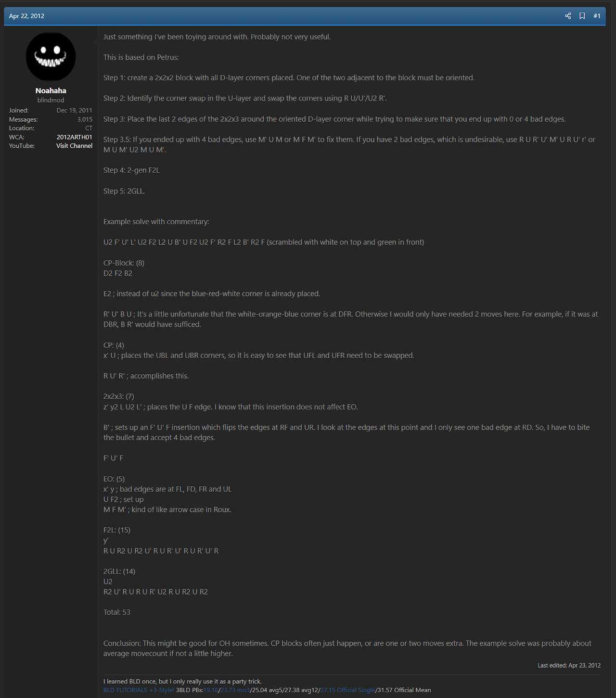616x698 pixels.
Task: Open WCA profile 2012ARTH01
Action: 74,137
